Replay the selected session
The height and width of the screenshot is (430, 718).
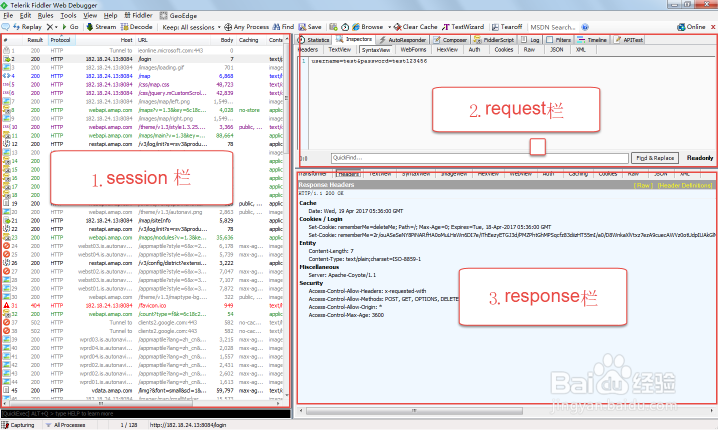[27, 27]
